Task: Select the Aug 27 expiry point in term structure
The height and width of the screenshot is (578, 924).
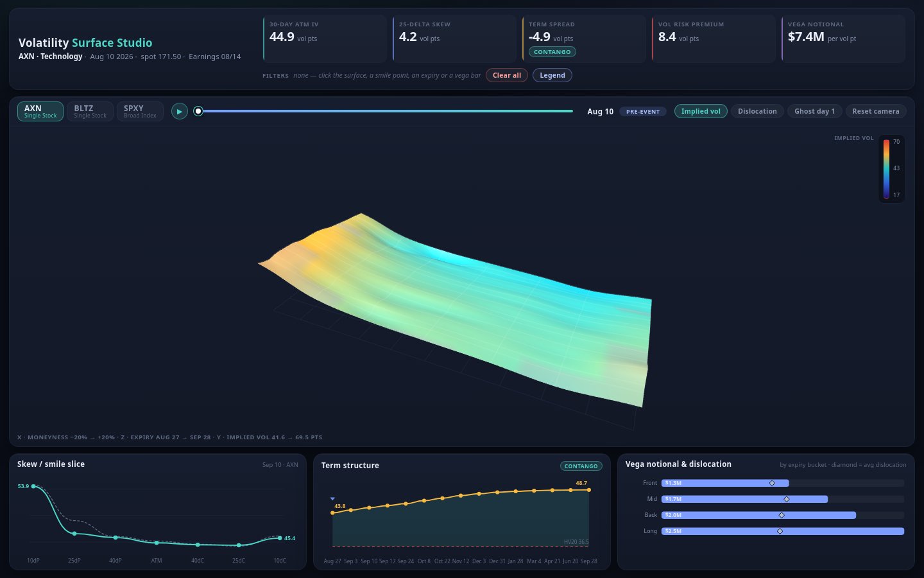Action: point(332,512)
